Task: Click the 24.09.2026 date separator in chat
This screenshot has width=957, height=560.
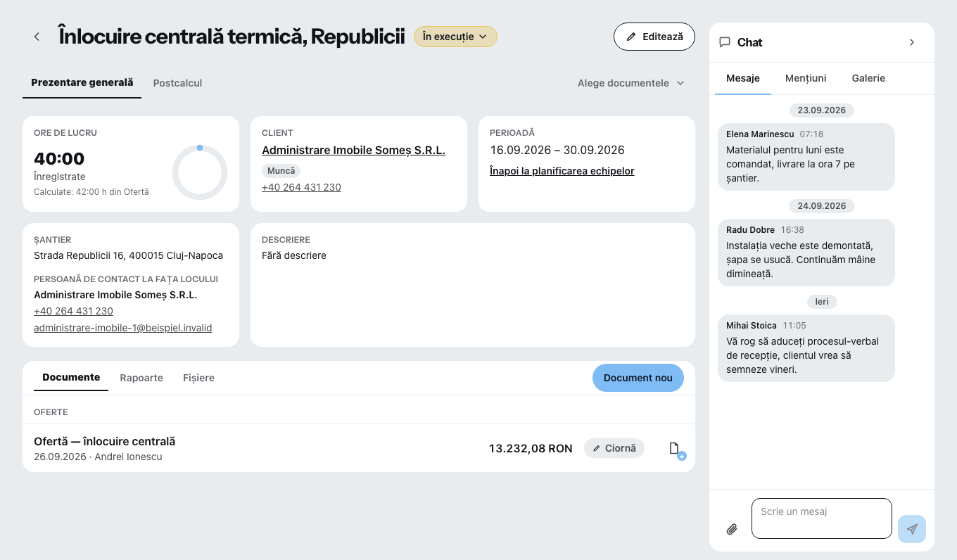Action: coord(822,206)
